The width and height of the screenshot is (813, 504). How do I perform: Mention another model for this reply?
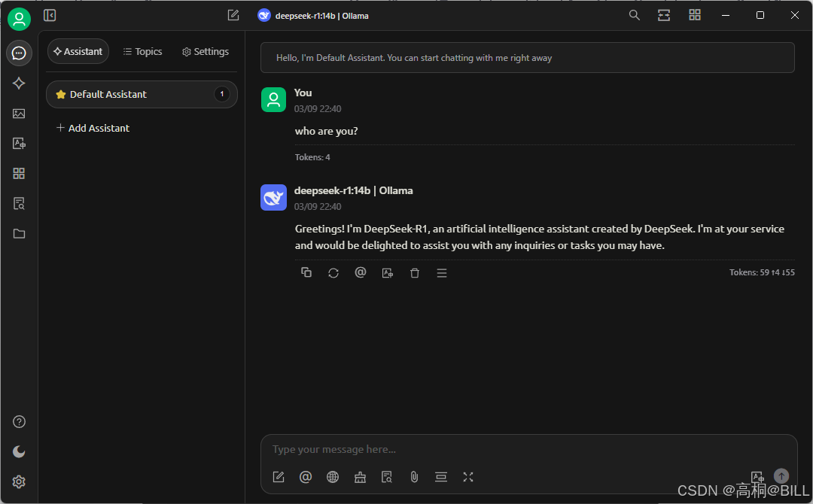pos(361,272)
